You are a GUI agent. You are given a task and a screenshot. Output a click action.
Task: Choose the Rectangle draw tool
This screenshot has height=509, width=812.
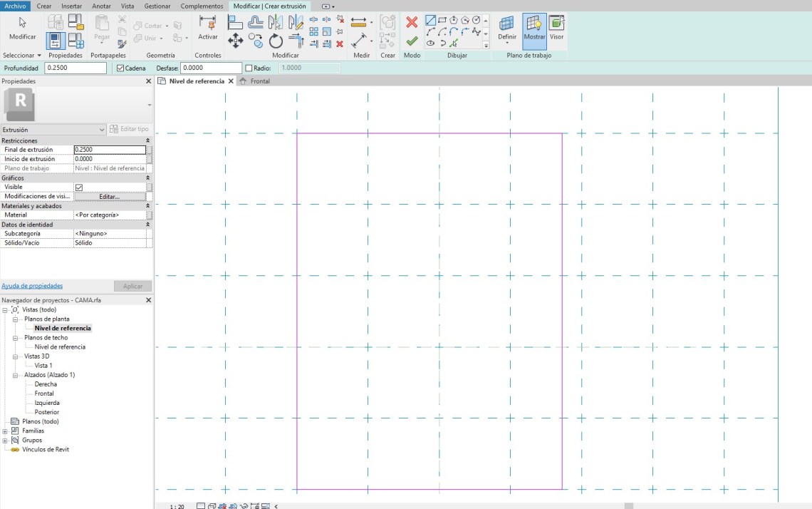(442, 21)
